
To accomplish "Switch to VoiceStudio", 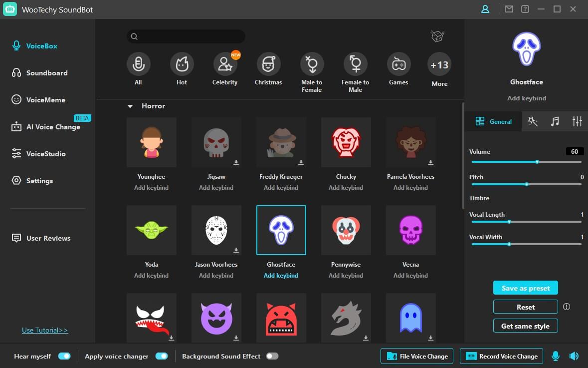I will [38, 154].
